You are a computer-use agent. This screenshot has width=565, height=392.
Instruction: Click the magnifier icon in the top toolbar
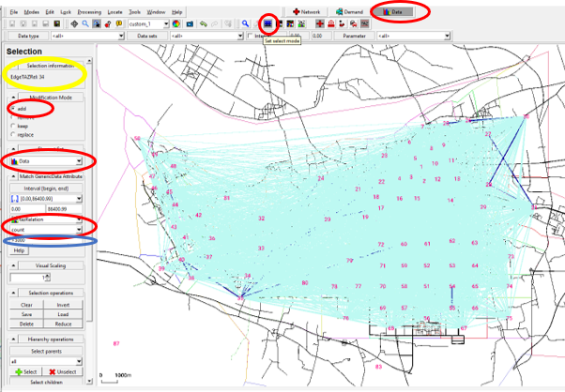245,21
